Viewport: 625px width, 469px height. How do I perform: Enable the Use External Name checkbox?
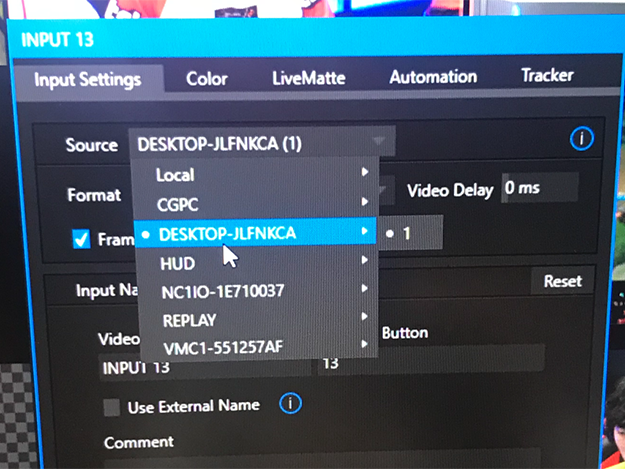point(113,407)
